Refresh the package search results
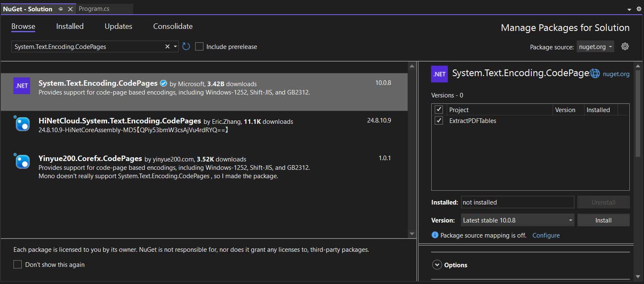The width and height of the screenshot is (644, 284). [186, 46]
